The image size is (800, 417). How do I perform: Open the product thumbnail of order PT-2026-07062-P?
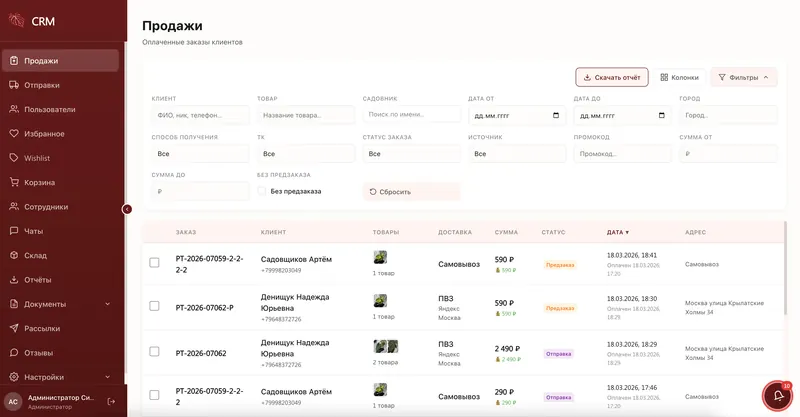[380, 301]
